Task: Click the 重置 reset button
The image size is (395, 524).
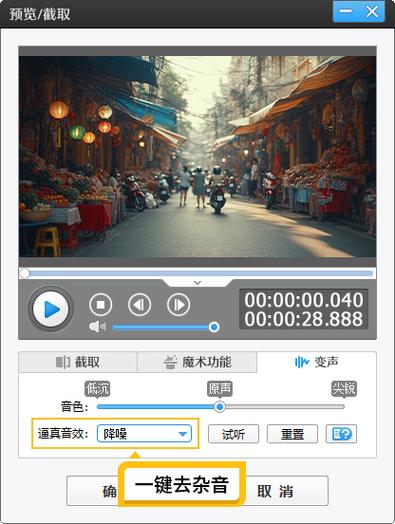Action: point(292,434)
